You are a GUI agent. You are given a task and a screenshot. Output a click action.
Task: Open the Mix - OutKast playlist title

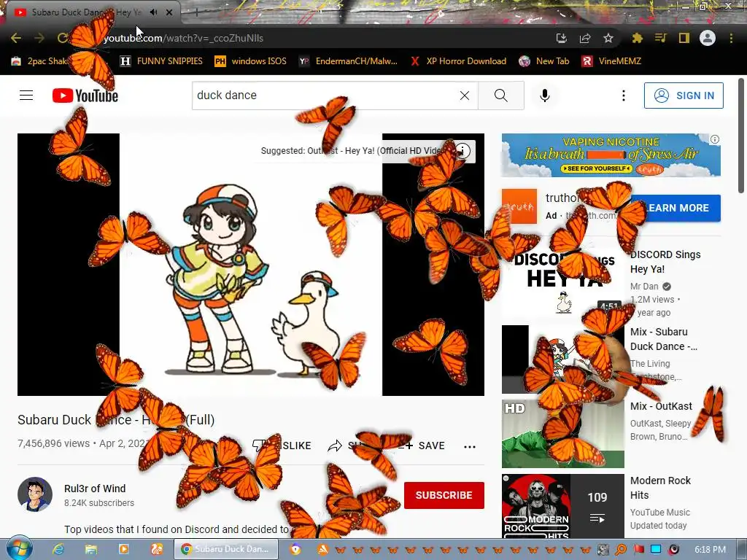[661, 406]
